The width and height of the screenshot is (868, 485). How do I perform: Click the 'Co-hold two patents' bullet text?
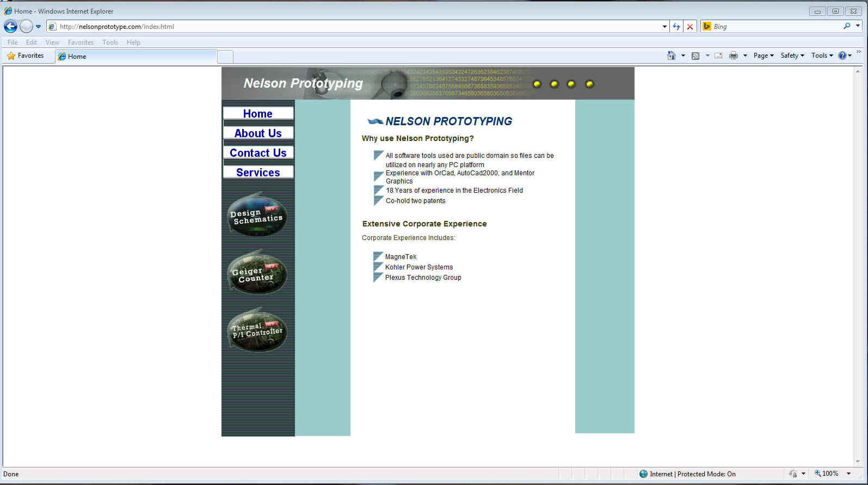pos(415,201)
